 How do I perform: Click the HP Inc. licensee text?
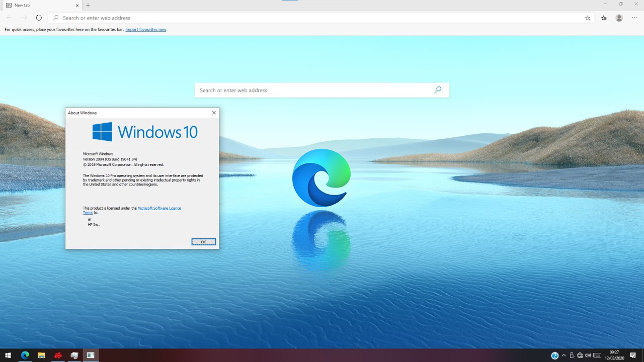click(94, 224)
